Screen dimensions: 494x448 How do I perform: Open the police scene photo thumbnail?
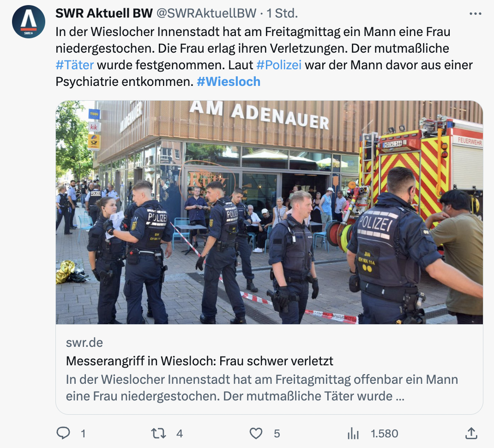pos(269,212)
